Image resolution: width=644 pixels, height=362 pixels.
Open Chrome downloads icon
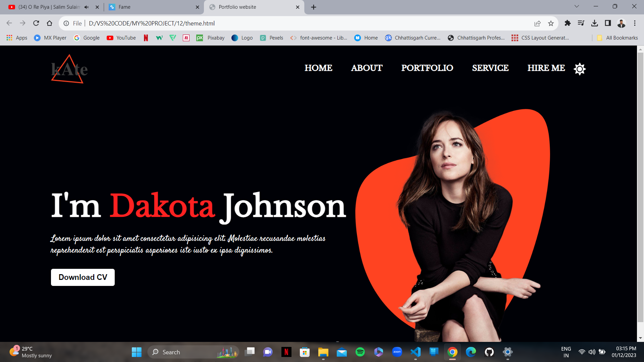tap(594, 23)
